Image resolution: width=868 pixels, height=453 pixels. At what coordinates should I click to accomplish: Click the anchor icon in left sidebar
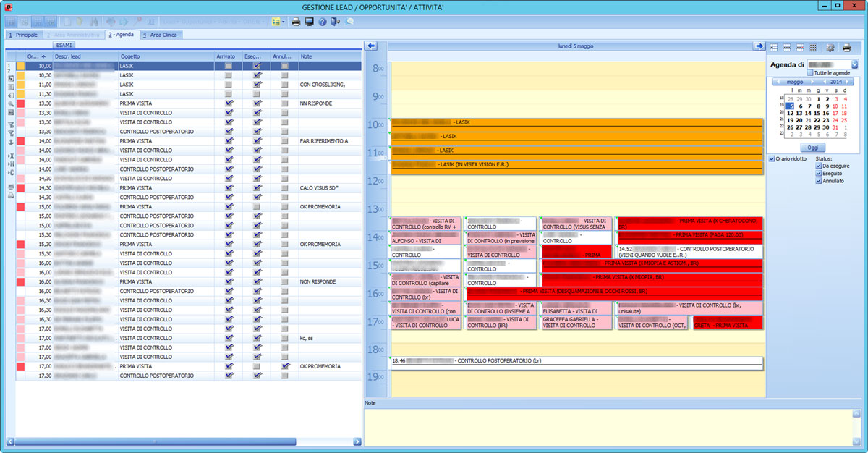pos(11,143)
